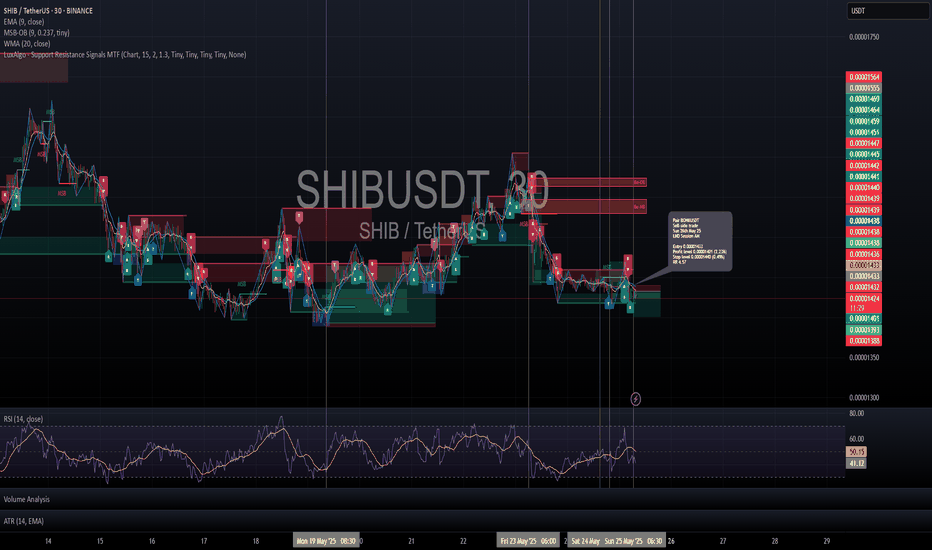Click the 0.00001401 green price label

tap(864, 319)
